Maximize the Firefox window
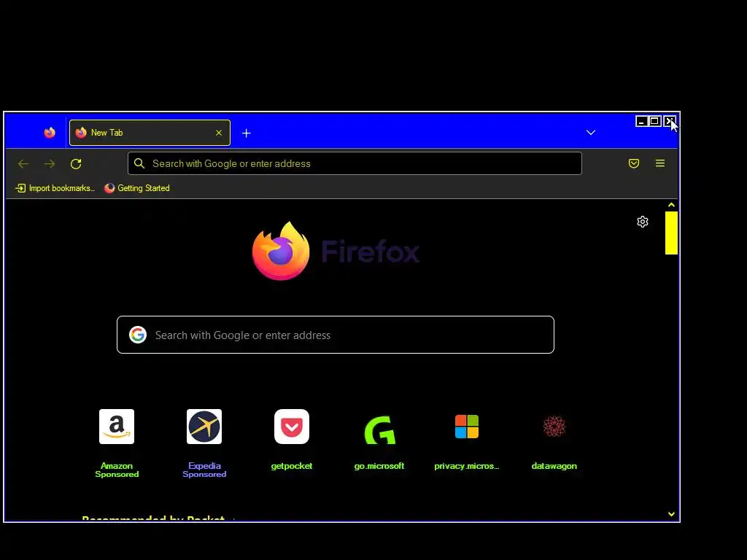The height and width of the screenshot is (560, 747). point(654,122)
